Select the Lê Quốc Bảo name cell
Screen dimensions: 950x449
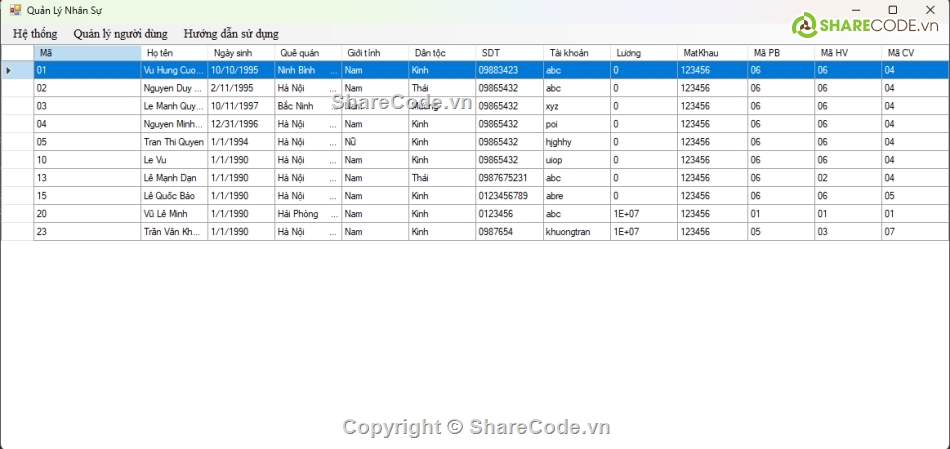pyautogui.click(x=173, y=196)
